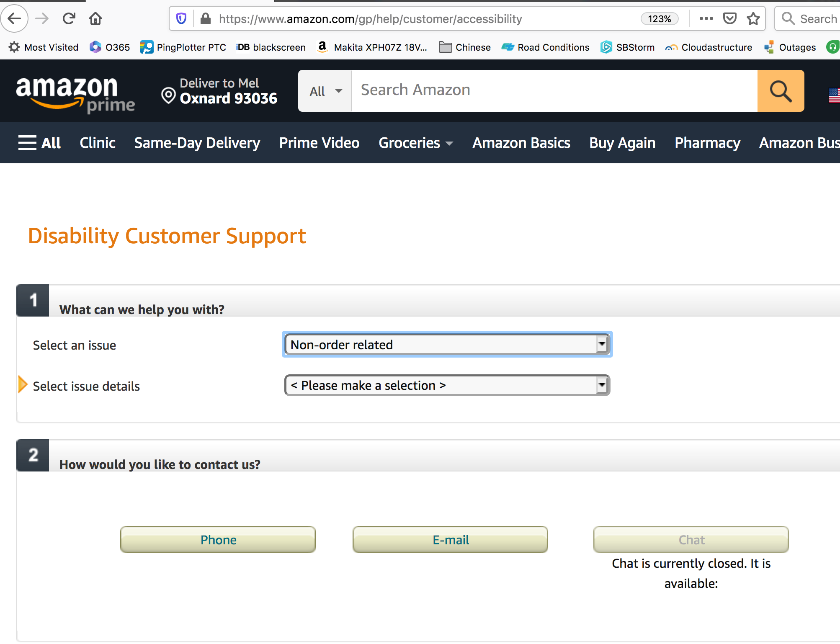Click the tracking protection shield icon
This screenshot has width=840, height=644.
[181, 18]
